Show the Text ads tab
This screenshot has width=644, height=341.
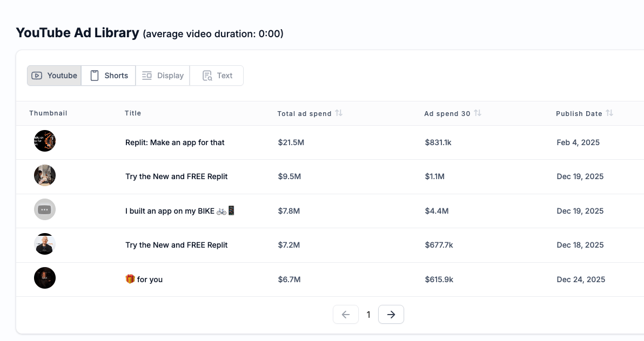(217, 76)
